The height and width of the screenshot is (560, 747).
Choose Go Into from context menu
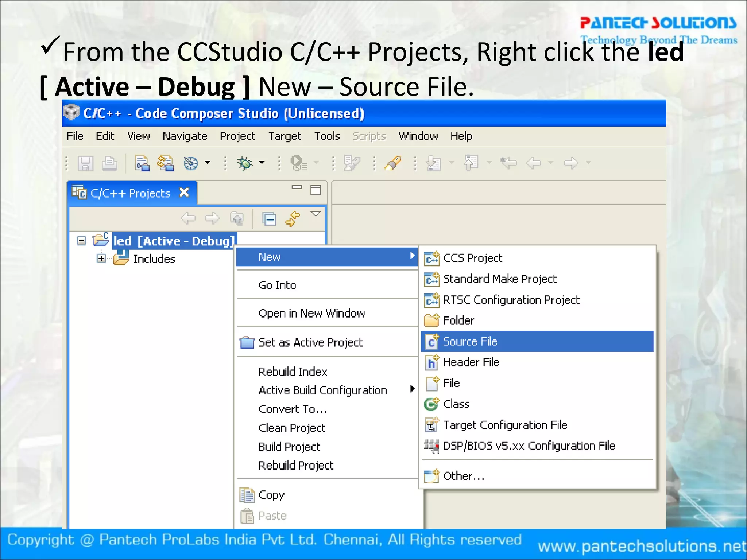(x=327, y=285)
